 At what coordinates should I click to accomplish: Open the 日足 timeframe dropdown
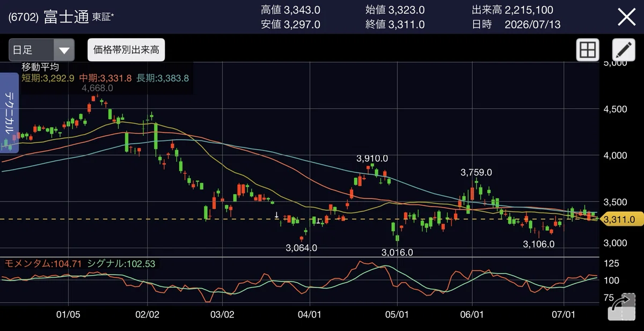tap(41, 50)
